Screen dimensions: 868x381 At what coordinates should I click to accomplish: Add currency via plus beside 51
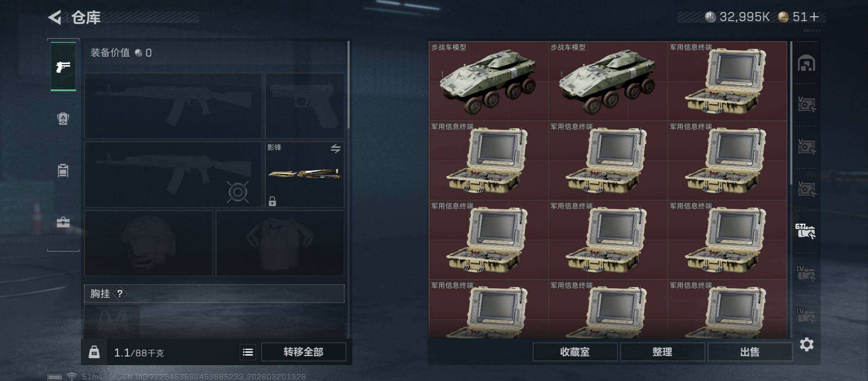point(814,17)
